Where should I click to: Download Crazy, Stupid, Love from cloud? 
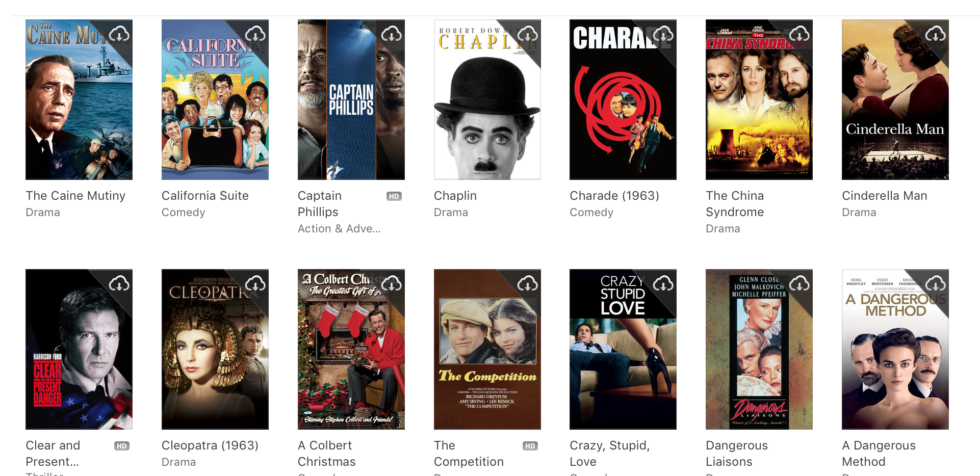[x=663, y=284]
